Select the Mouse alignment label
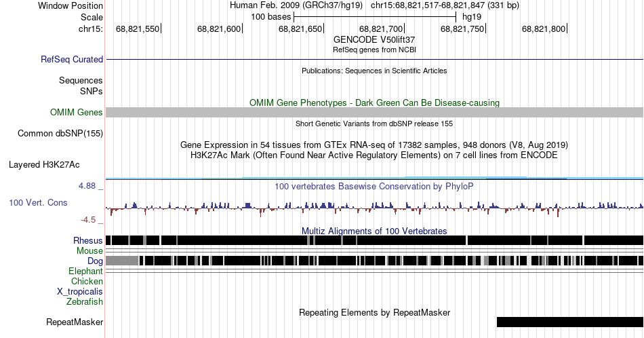 (89, 251)
